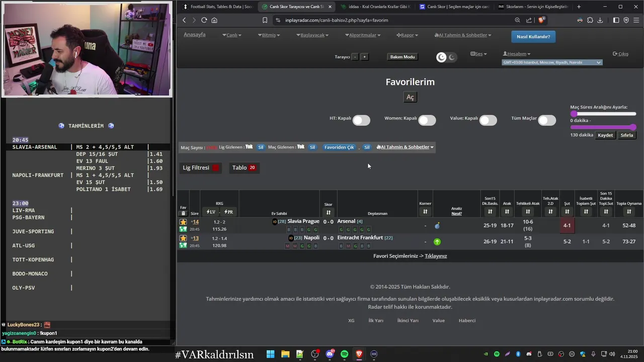Switch to Skorlarım browser tab

click(533, 7)
